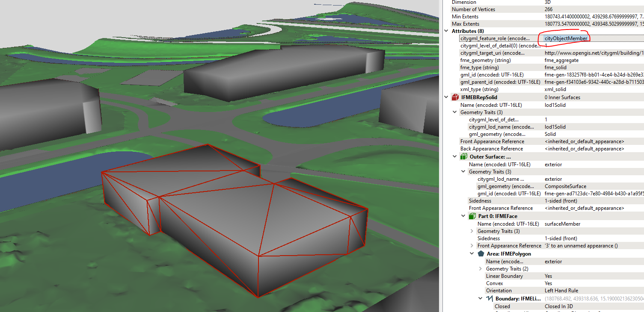
Task: Select the fme_type (string) attribute name
Action: coord(480,68)
